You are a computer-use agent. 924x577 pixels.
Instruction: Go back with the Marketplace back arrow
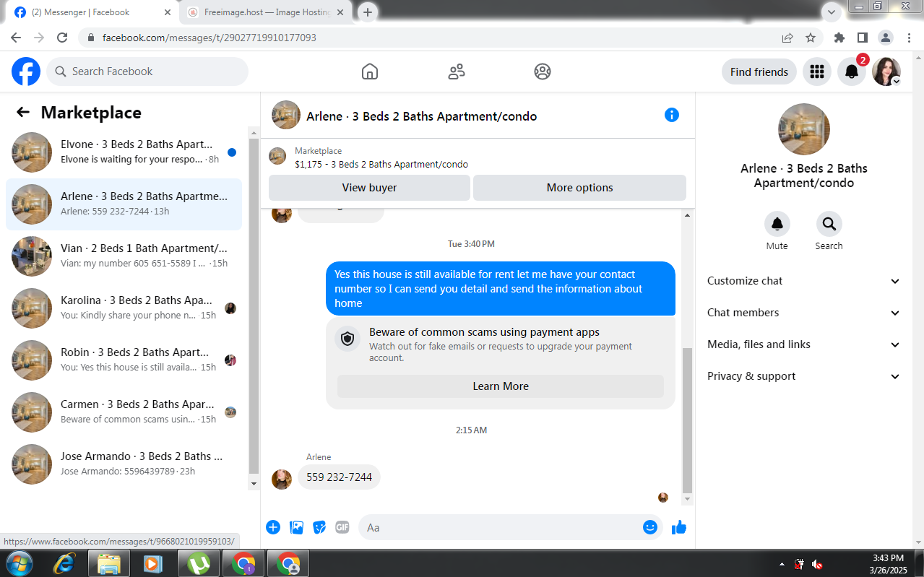point(23,113)
